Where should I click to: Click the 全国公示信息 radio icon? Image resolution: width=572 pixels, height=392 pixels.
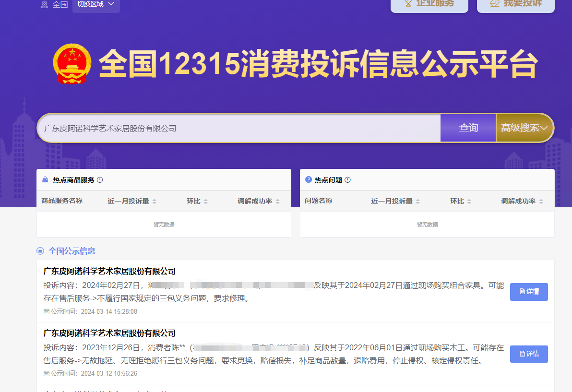[x=40, y=251]
